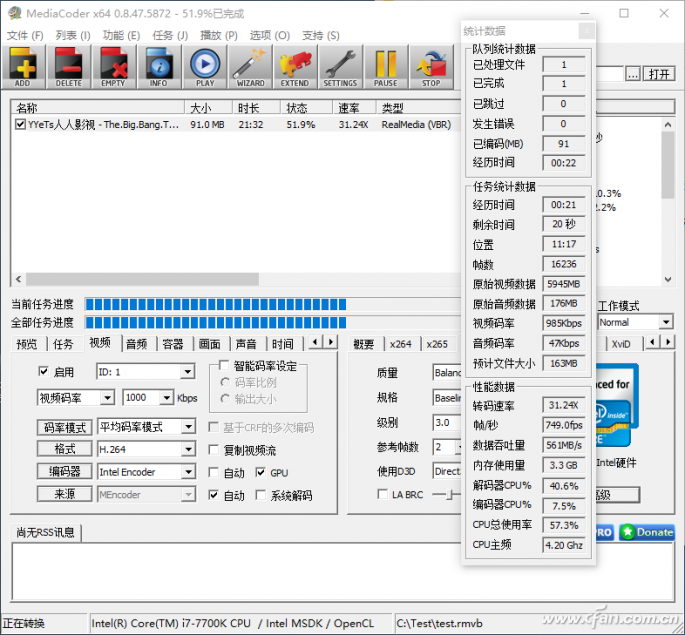Image resolution: width=685 pixels, height=635 pixels.
Task: Click the Donate button
Action: [647, 532]
